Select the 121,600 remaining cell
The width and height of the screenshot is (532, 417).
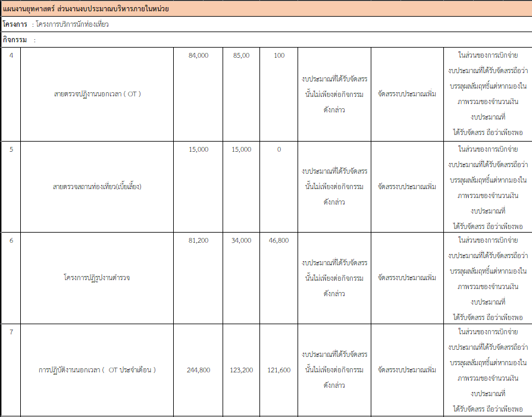point(278,370)
